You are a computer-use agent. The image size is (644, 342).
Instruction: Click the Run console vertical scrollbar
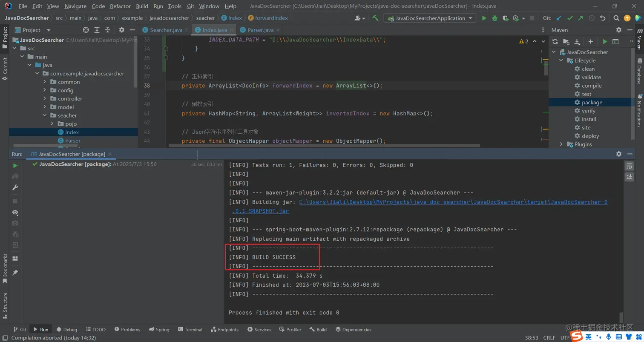tap(621, 317)
